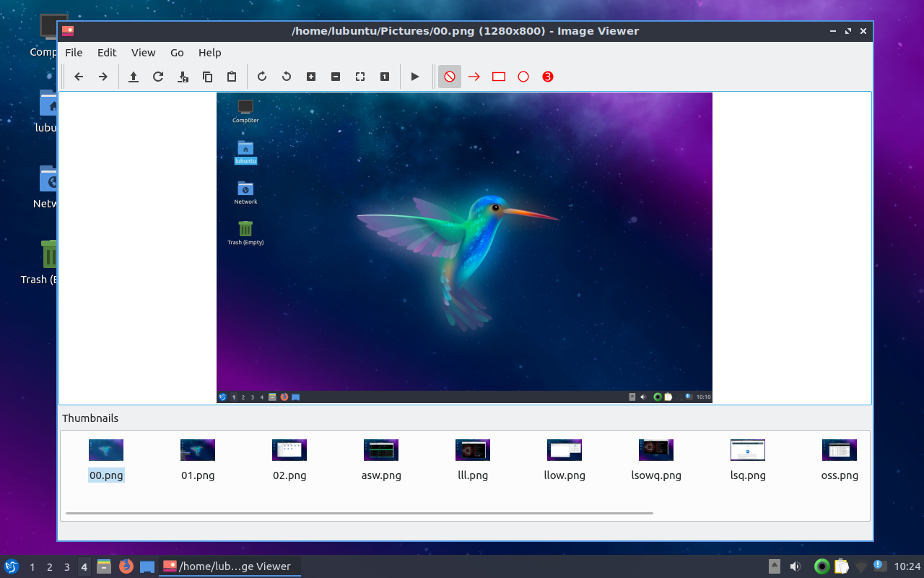924x578 pixels.
Task: Switch to workspace 3
Action: [x=67, y=567]
